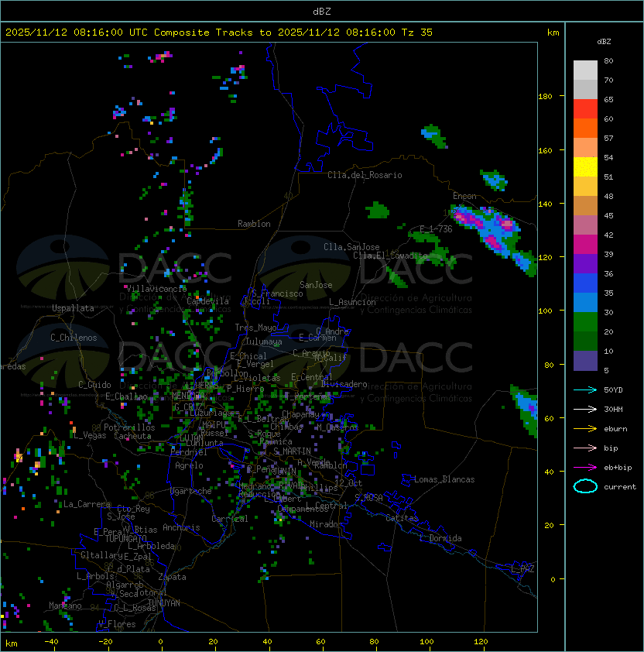This screenshot has height=652, width=644.
Task: Click the '-40' value on bottom km axis
Action: 51,642
